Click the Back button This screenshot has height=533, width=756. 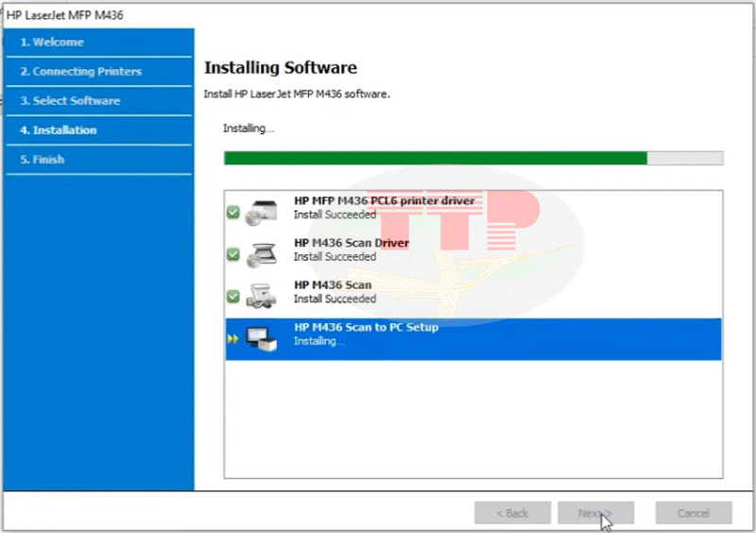(x=512, y=513)
